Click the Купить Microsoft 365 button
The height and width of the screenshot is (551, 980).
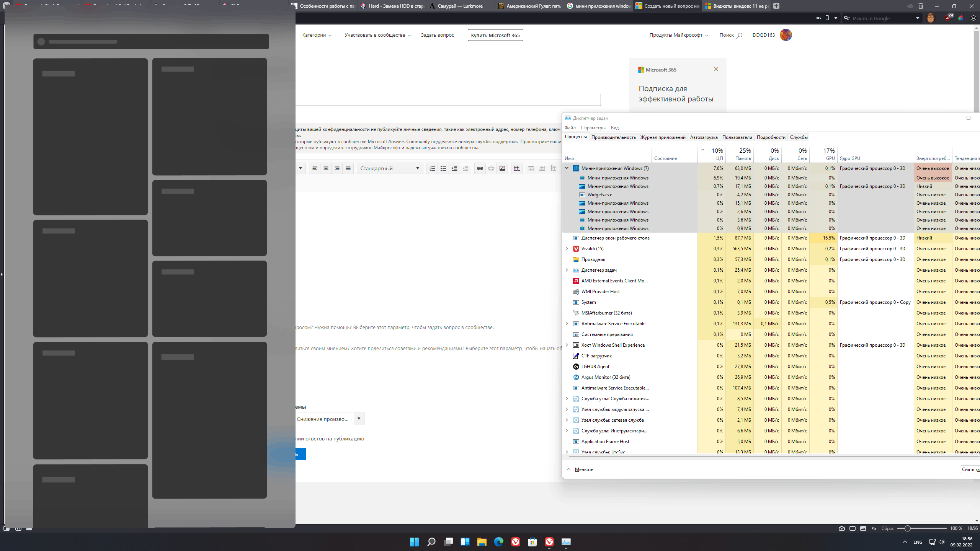pos(495,35)
